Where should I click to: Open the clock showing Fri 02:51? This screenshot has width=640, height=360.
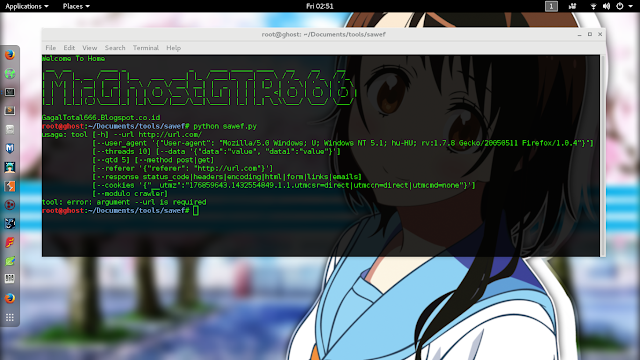(320, 6)
